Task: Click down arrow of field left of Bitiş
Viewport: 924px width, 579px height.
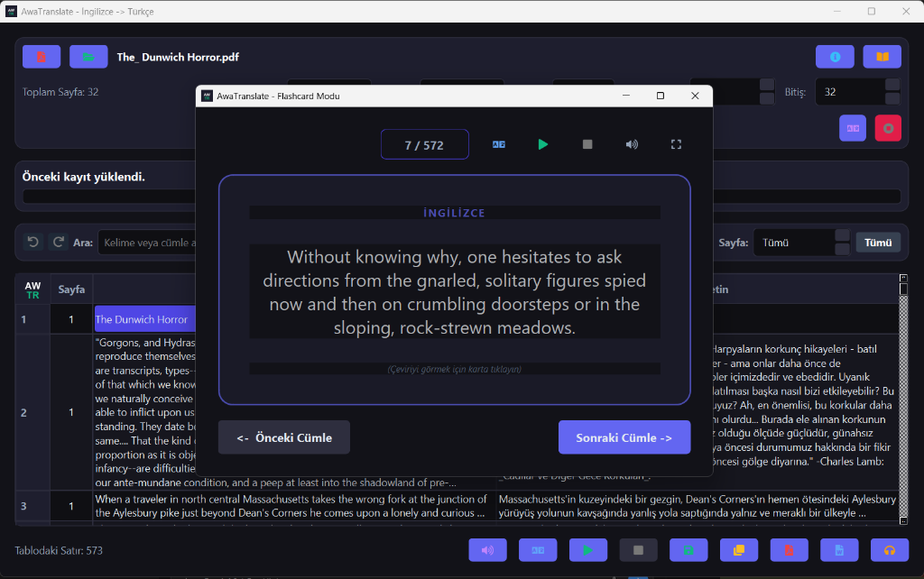Action: (767, 98)
